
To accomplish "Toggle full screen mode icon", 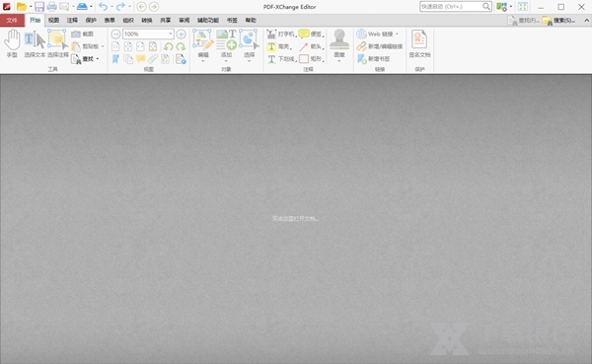I will (x=523, y=7).
